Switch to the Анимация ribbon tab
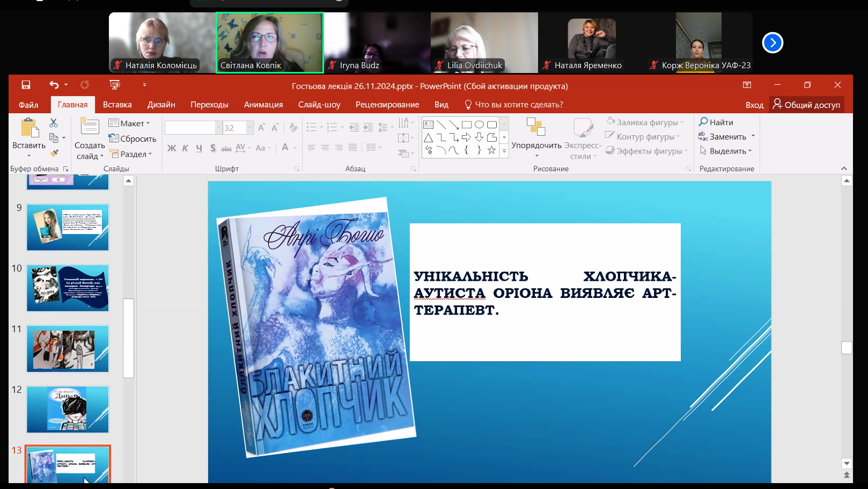868x489 pixels. tap(263, 105)
